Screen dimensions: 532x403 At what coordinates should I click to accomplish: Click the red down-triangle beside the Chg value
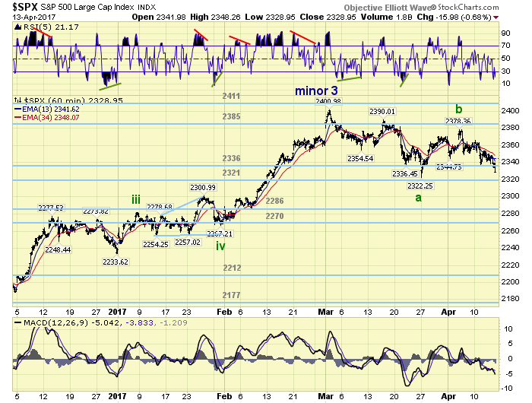click(x=496, y=17)
